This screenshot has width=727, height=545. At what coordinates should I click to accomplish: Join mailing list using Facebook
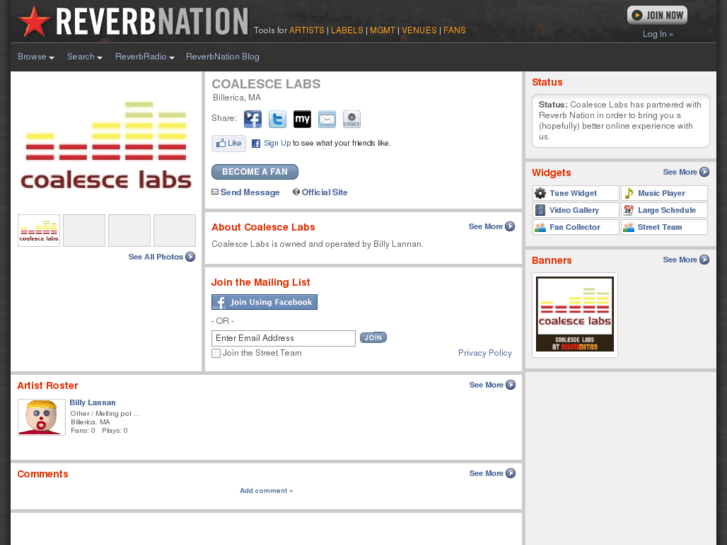coord(264,302)
